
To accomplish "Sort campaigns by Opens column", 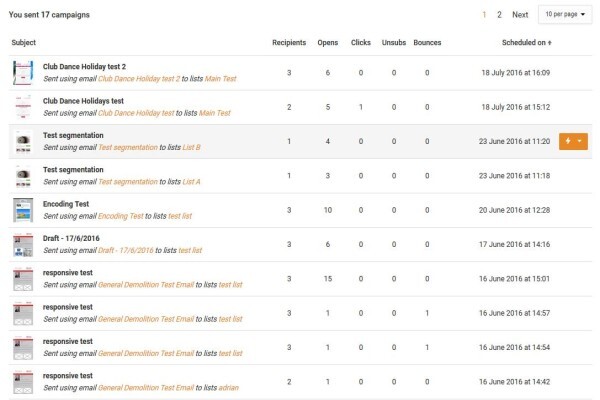I will pyautogui.click(x=328, y=42).
